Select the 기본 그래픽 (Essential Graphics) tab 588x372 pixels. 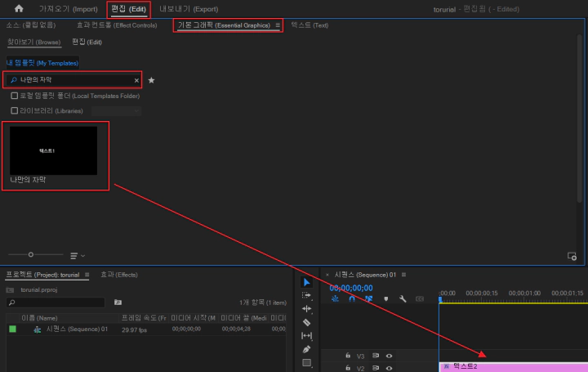(x=224, y=25)
